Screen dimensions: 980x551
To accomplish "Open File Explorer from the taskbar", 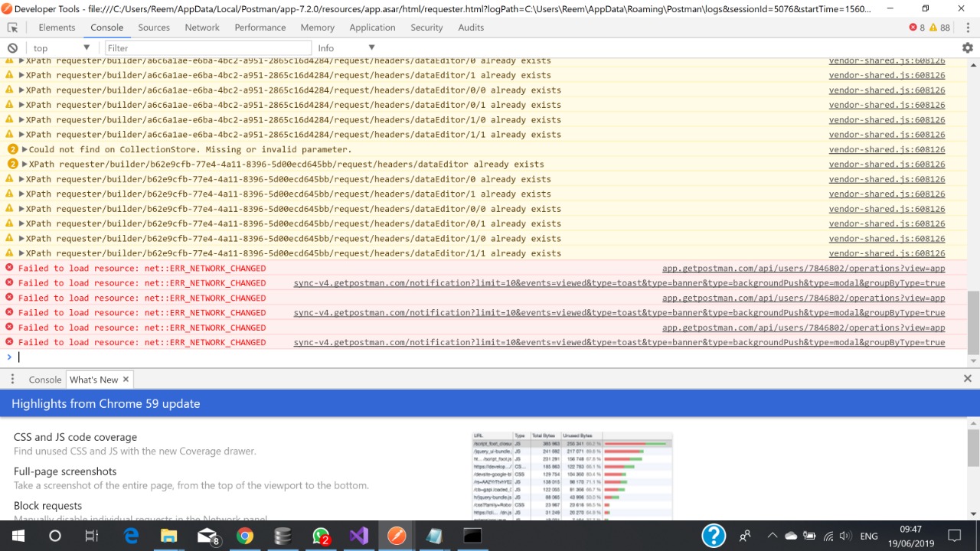I will point(168,536).
